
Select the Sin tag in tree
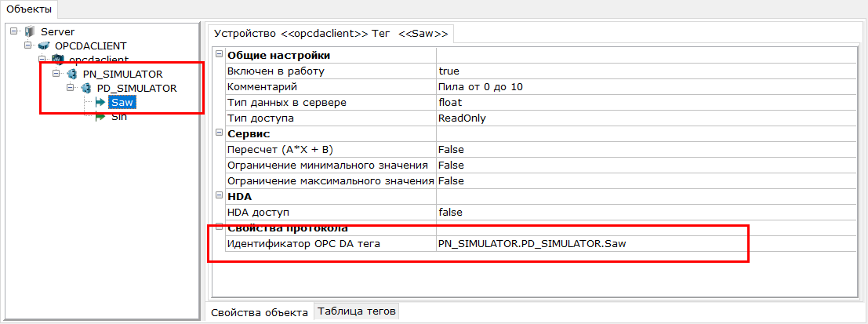119,117
